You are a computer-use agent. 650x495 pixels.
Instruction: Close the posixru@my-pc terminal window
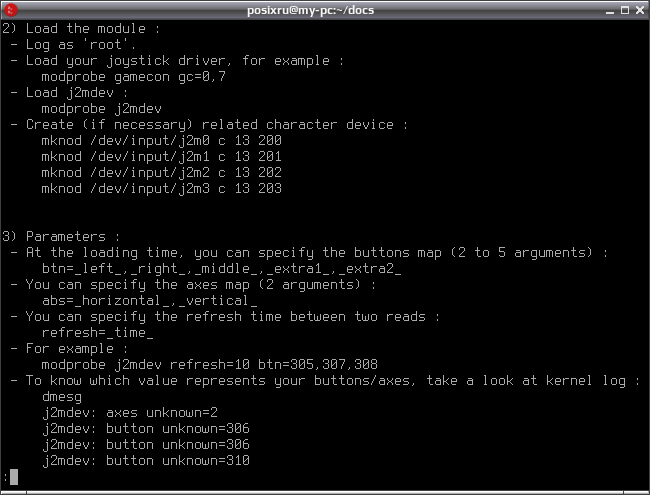[x=640, y=10]
